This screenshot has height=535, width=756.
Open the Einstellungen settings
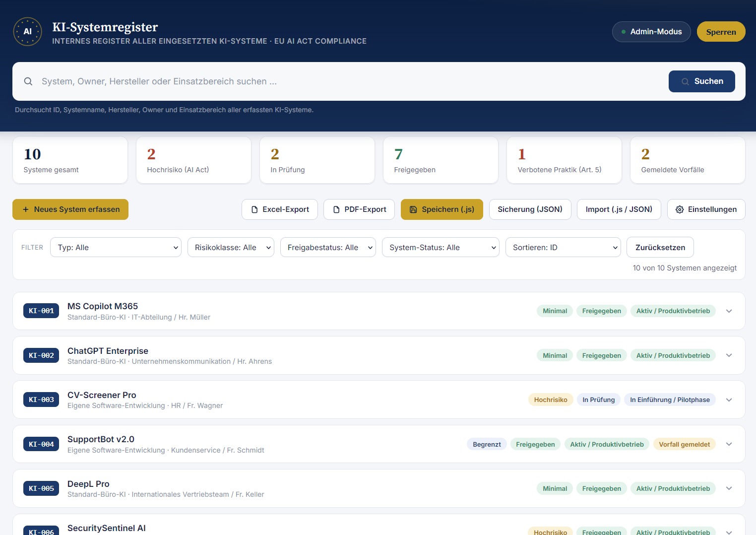[x=706, y=209]
